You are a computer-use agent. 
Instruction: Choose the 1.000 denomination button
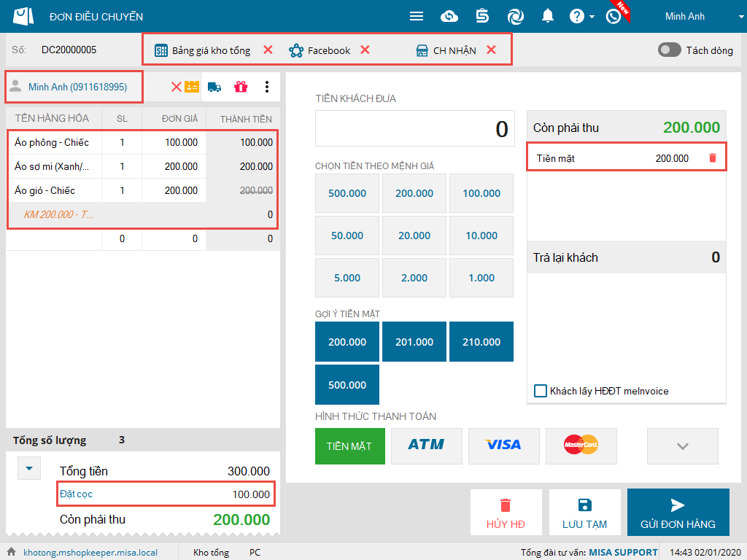pyautogui.click(x=481, y=278)
